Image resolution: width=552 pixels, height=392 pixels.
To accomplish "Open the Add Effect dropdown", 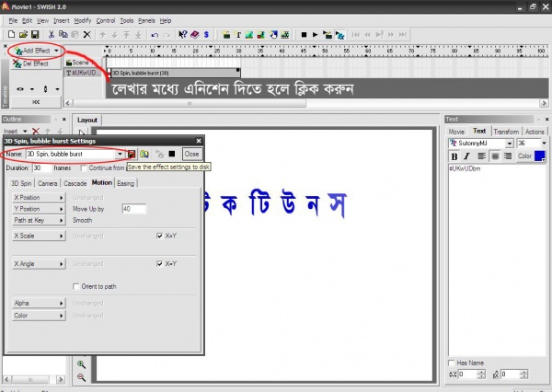I will click(56, 51).
